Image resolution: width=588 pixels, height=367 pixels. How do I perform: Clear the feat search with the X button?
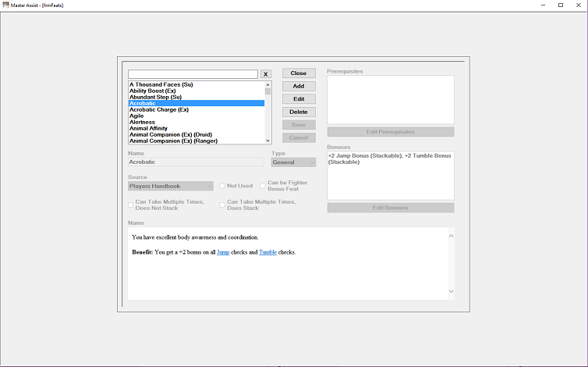(x=265, y=74)
